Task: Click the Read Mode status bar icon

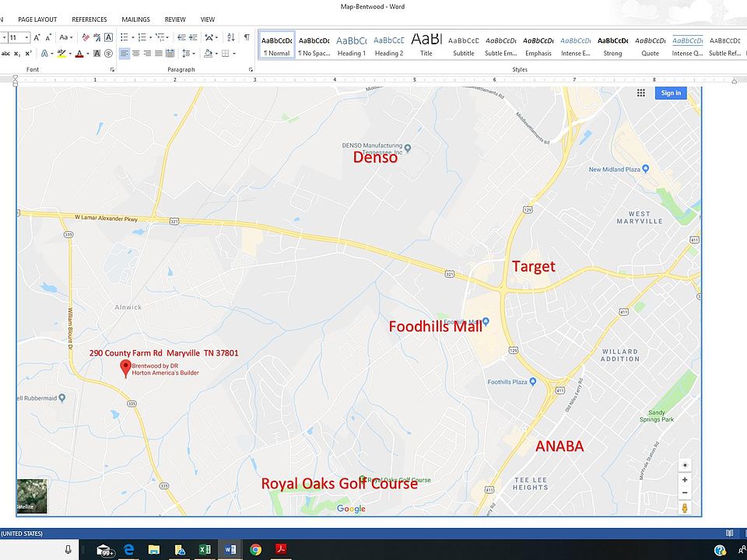Action: 729,534
